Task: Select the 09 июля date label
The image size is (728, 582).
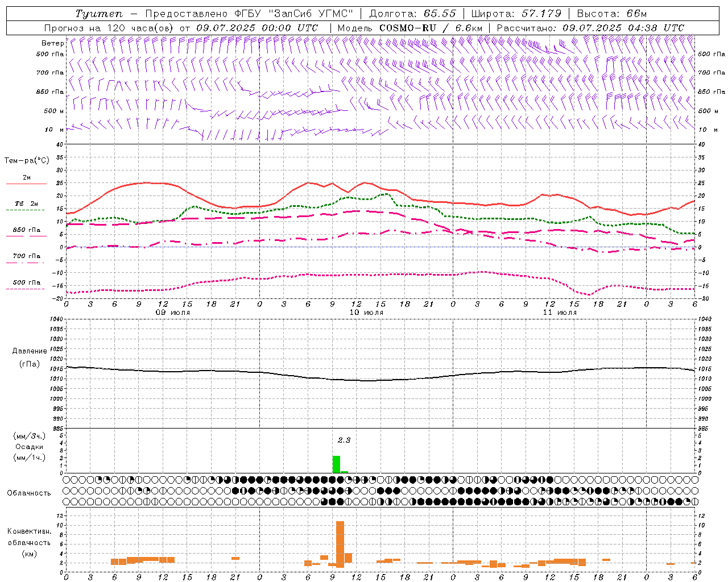Action: pyautogui.click(x=173, y=313)
